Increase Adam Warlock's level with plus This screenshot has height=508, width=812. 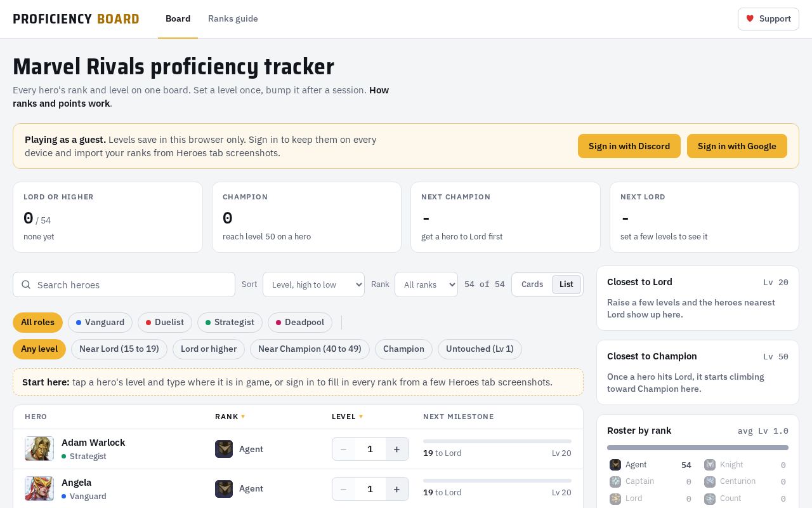tap(397, 449)
